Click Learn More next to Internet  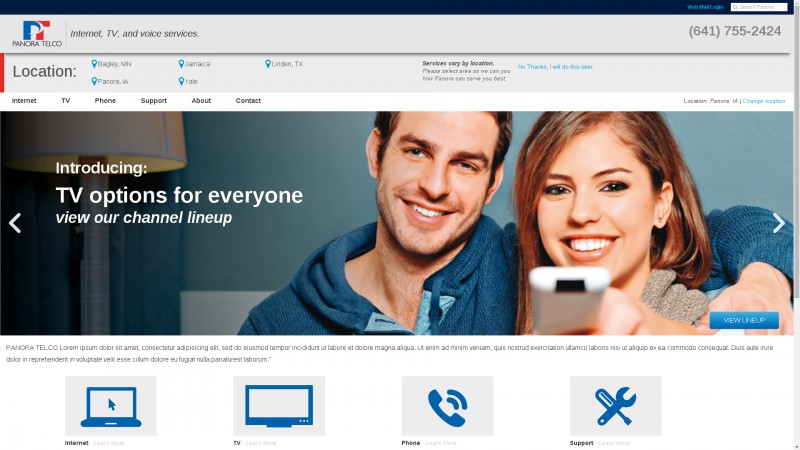point(109,443)
